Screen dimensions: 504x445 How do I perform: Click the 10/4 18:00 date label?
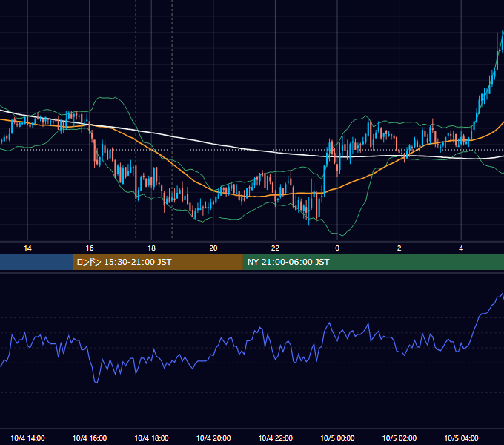[151, 438]
